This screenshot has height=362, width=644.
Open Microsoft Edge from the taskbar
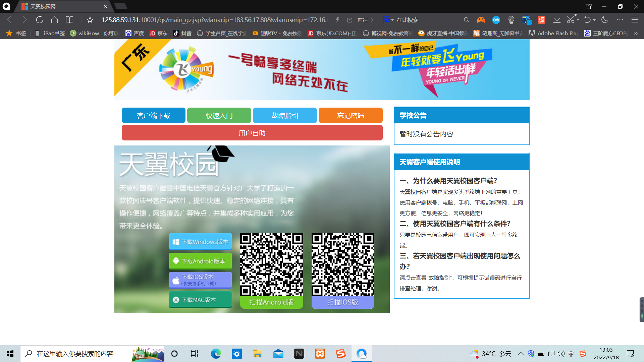coord(216,354)
